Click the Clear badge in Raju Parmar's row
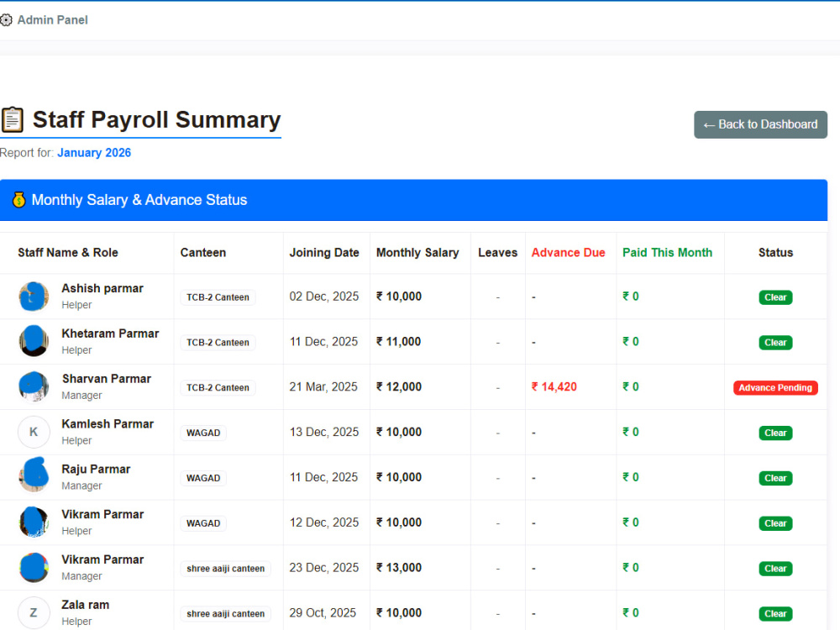 [x=775, y=478]
